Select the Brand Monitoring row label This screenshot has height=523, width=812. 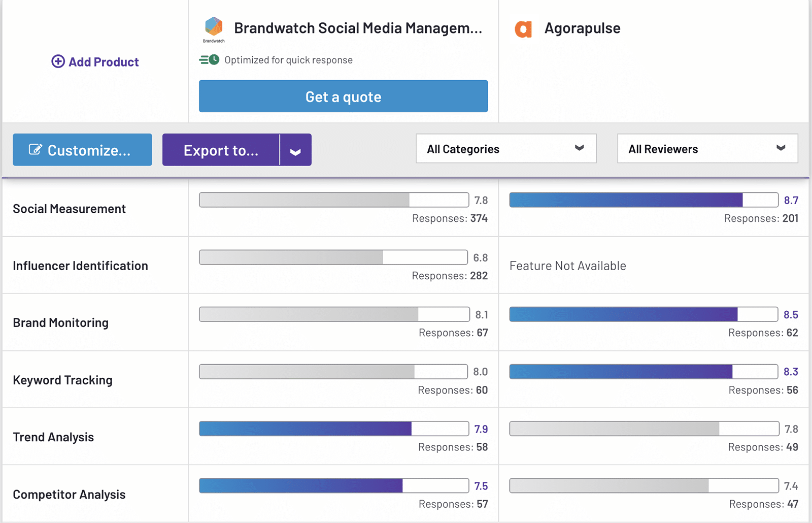click(x=60, y=323)
